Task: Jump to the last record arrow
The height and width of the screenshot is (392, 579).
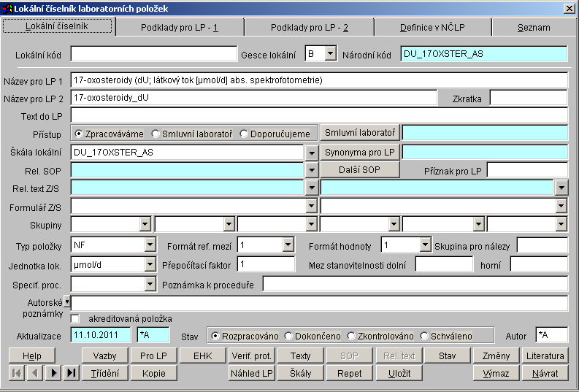Action: point(71,373)
